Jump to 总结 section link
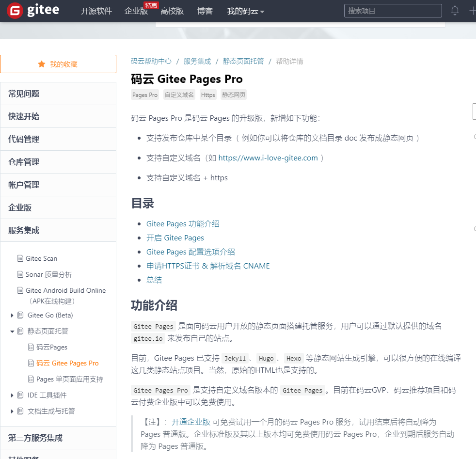The height and width of the screenshot is (459, 476). [154, 280]
